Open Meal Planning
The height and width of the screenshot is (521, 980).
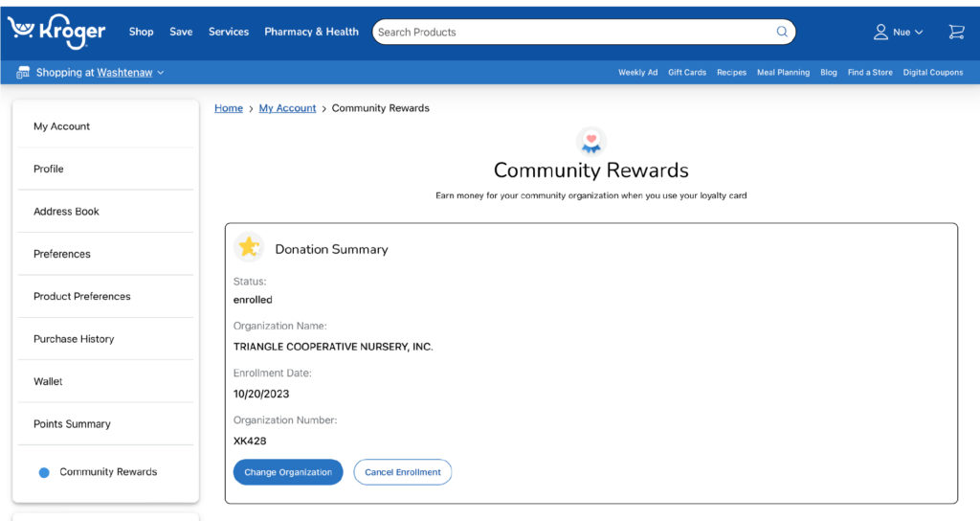783,73
